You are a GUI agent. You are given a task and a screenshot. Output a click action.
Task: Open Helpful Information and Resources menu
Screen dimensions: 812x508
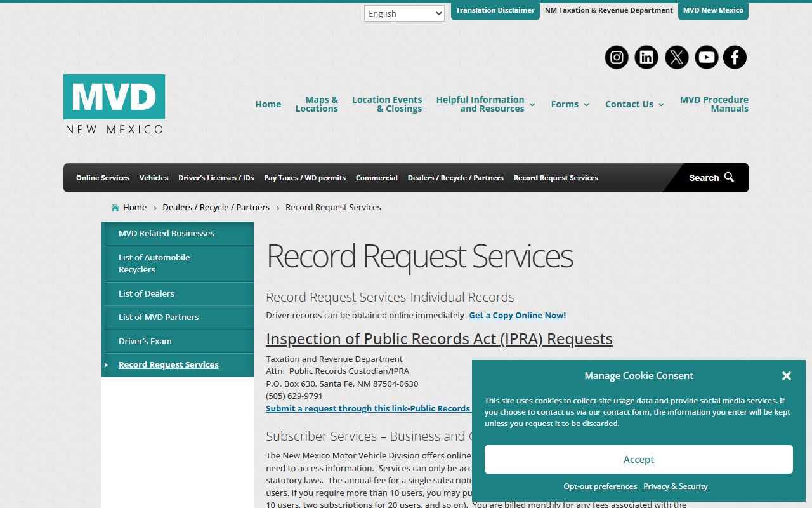pos(480,104)
